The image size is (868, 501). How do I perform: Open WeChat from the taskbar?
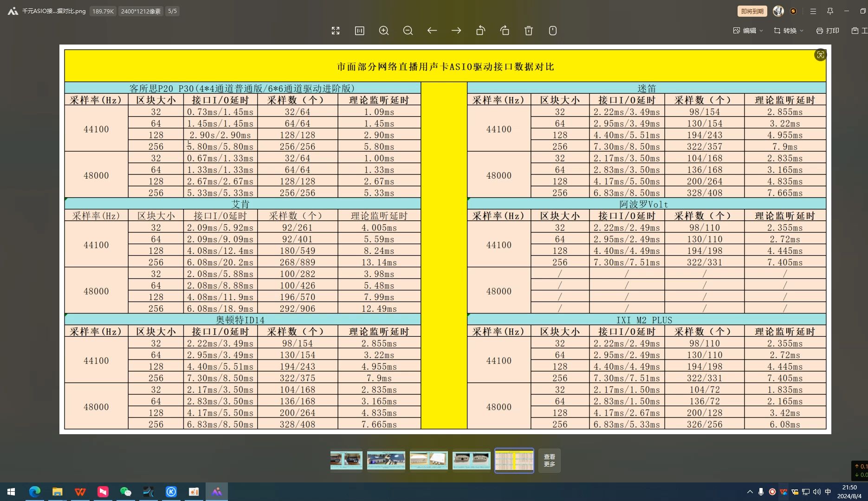coord(125,492)
